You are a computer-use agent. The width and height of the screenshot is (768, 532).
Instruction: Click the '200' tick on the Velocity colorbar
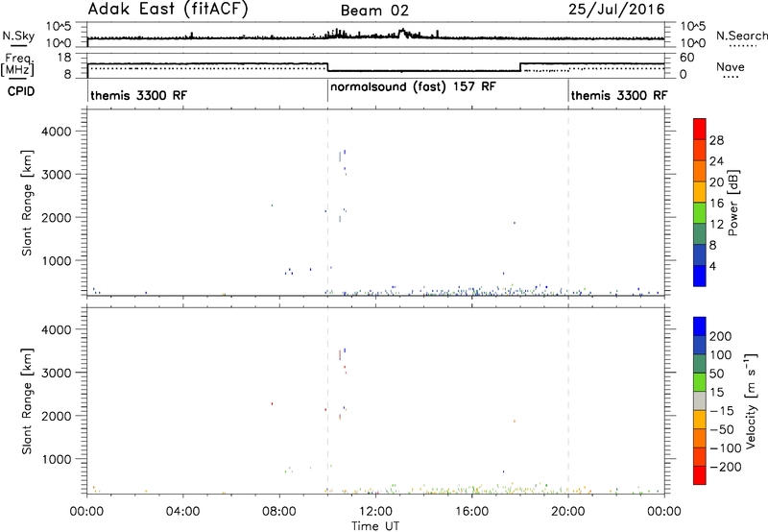click(721, 336)
